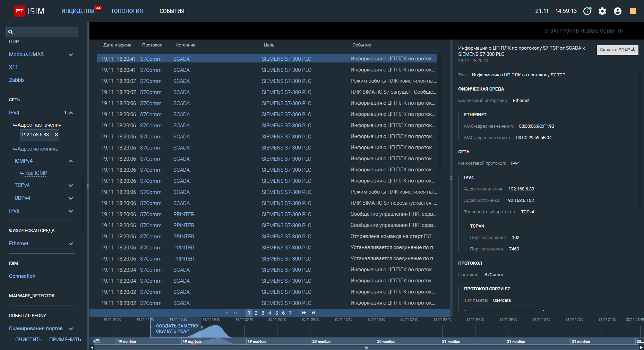Remove the 192.168.6.33 filter with X

point(57,135)
